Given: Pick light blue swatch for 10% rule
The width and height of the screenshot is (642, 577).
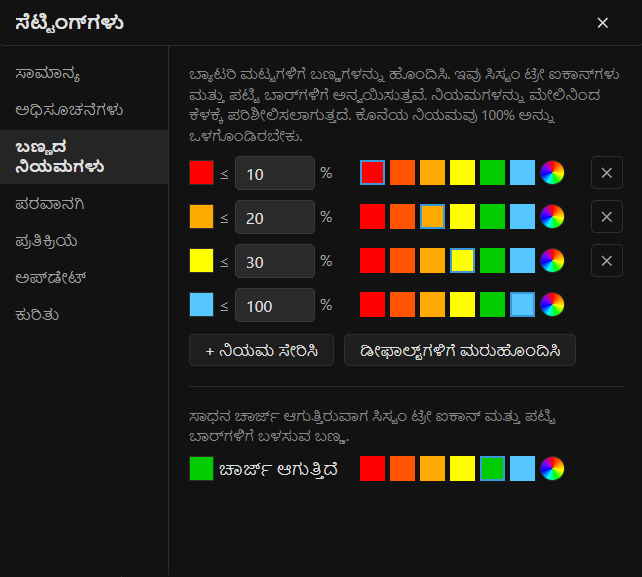Looking at the screenshot, I should (x=522, y=173).
